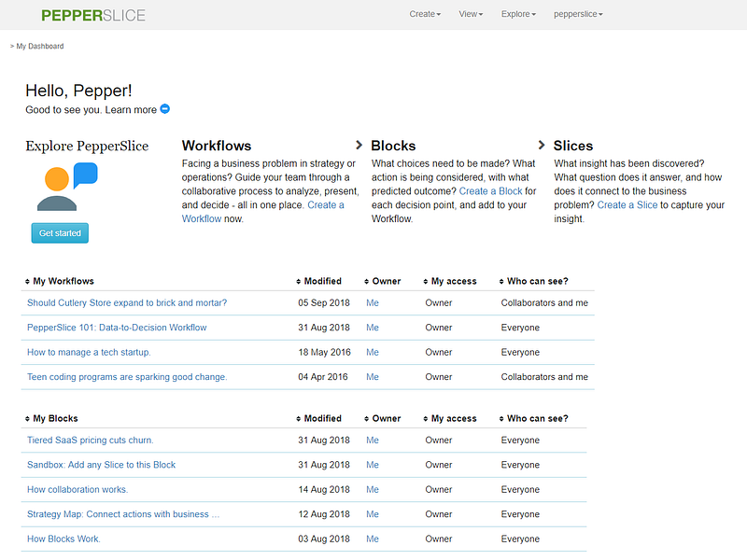Sort by My Workflows column header

60,281
